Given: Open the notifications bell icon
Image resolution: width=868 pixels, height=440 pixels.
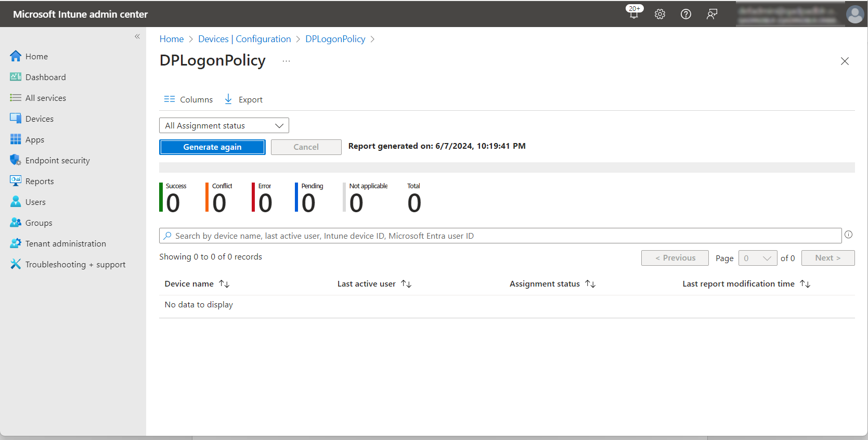Looking at the screenshot, I should pos(633,14).
